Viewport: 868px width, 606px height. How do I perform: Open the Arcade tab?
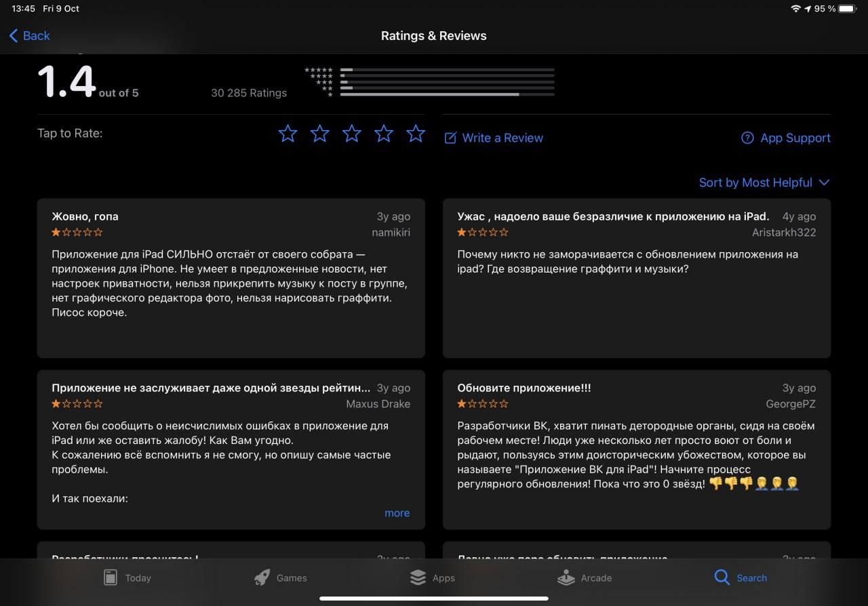pos(585,578)
